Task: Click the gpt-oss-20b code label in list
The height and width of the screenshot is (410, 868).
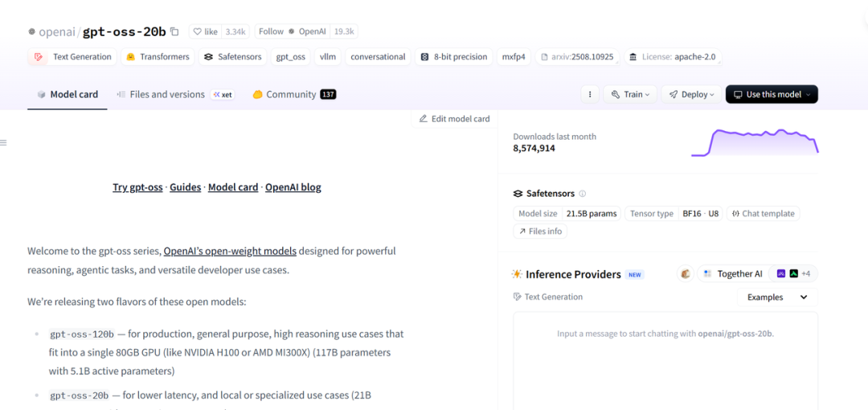Action: [79, 396]
